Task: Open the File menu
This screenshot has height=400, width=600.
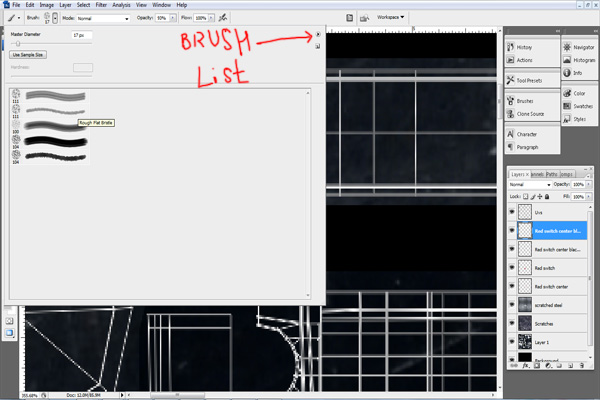Action: click(16, 5)
